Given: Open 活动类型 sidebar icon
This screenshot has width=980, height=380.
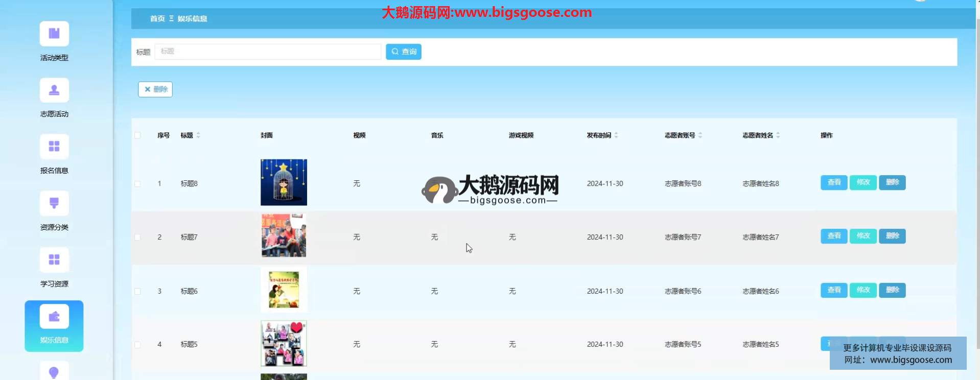Looking at the screenshot, I should pos(54,34).
